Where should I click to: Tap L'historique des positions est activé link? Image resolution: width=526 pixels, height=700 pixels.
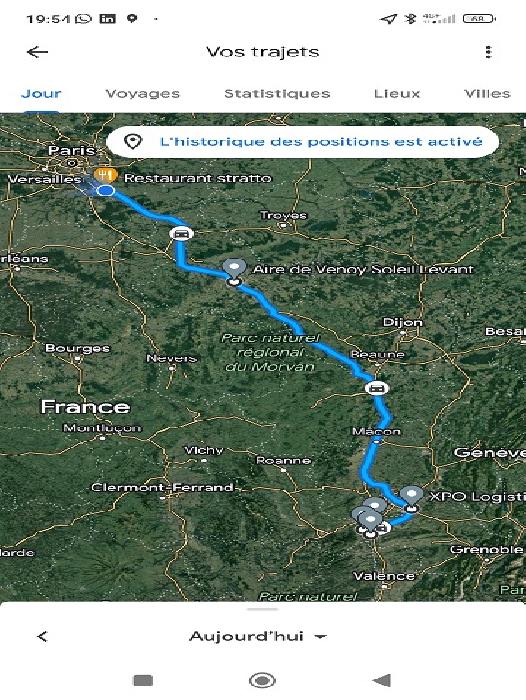coord(321,142)
